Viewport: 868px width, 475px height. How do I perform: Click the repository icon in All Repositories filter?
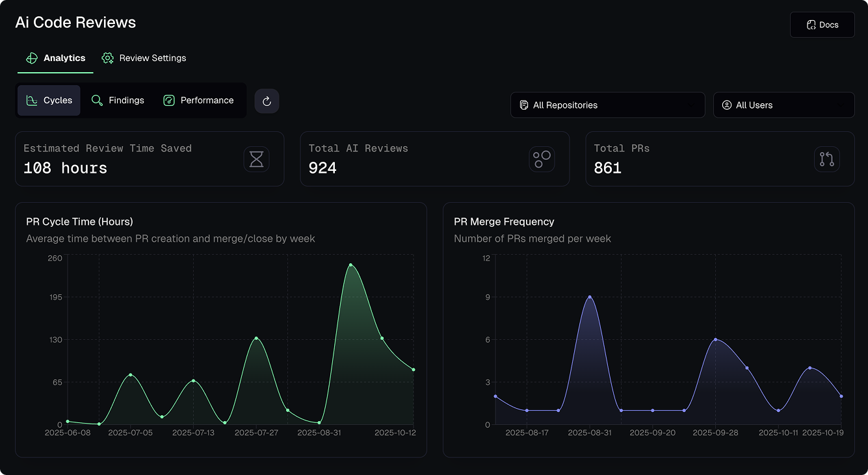coord(524,105)
